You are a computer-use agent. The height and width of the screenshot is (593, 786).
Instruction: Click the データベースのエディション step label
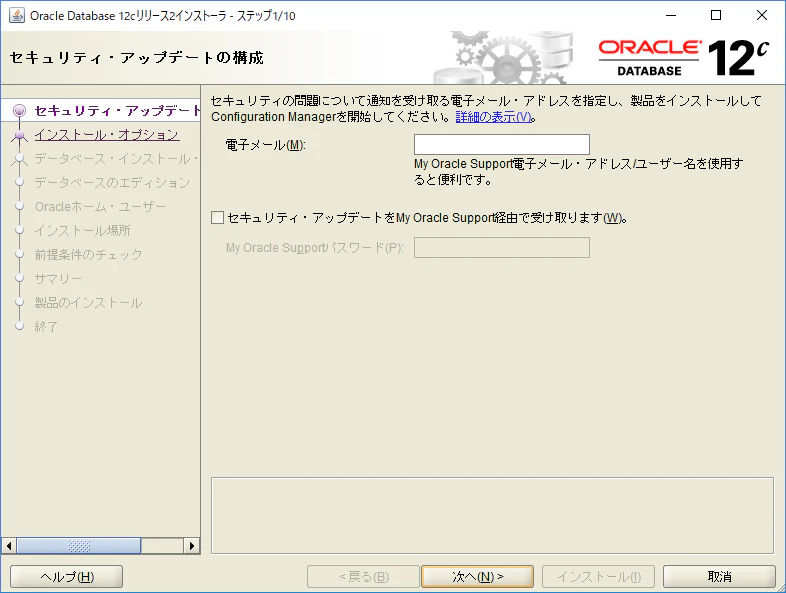point(112,182)
